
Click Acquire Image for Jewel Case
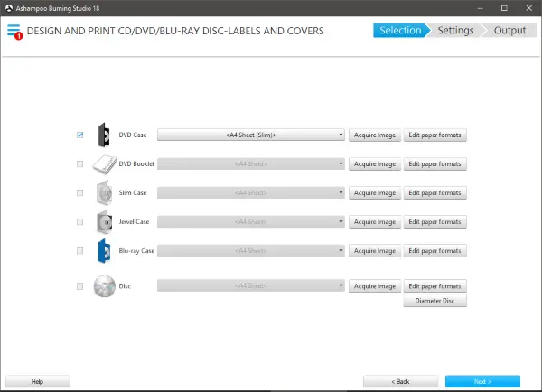click(x=375, y=222)
